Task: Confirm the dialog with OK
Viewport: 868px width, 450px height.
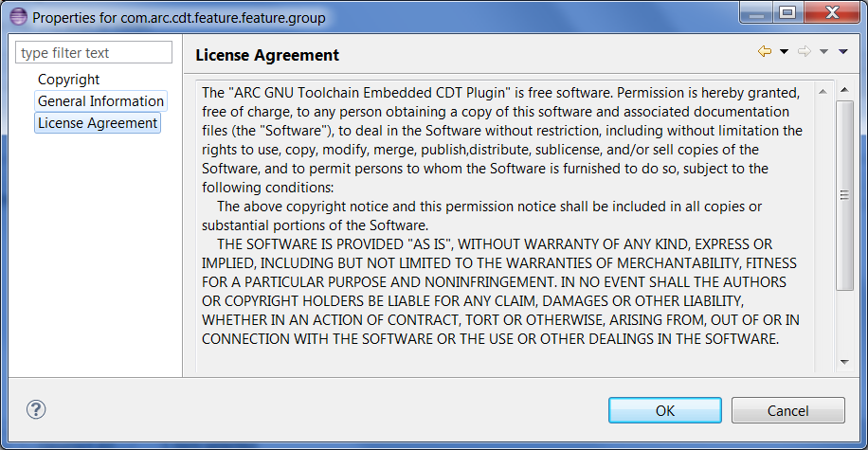Action: [665, 410]
